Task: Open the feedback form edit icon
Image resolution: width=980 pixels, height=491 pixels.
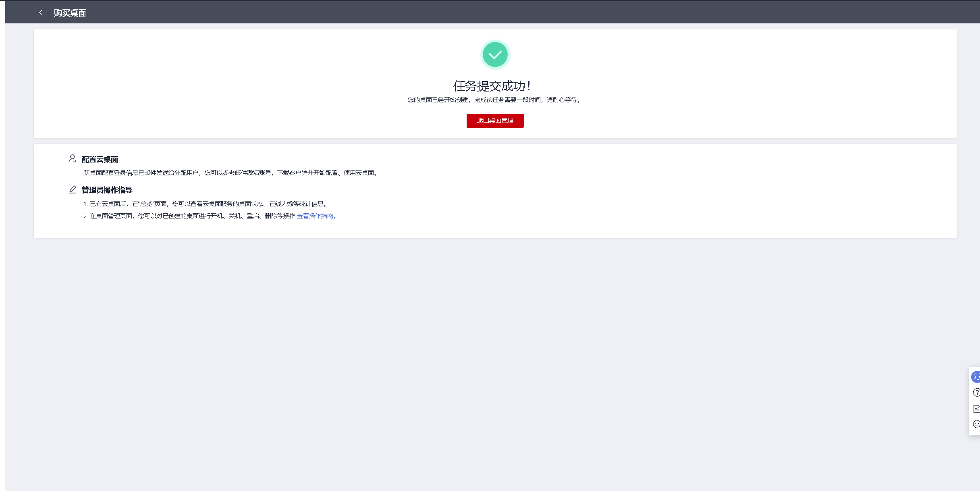Action: click(976, 409)
